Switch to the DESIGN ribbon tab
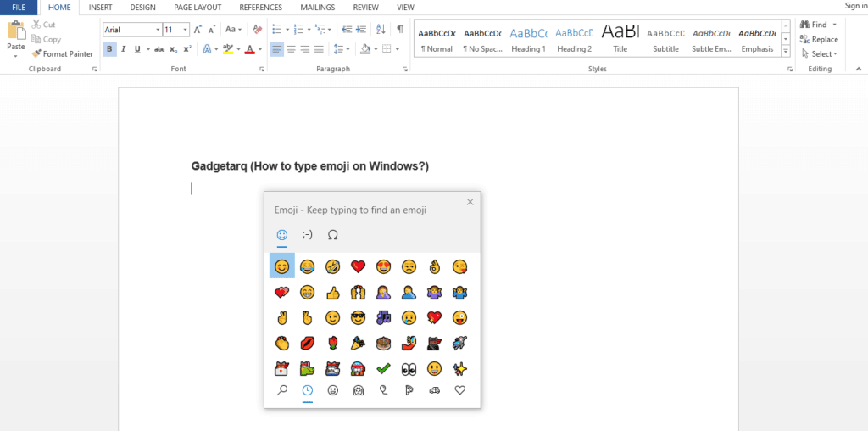Screen dimensions: 868x431 (142, 7)
